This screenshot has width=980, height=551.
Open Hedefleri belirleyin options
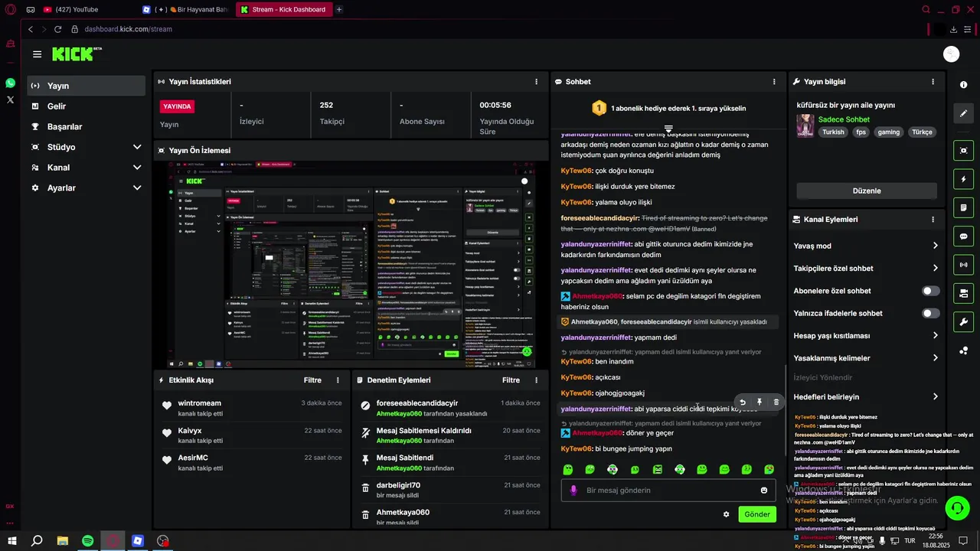pyautogui.click(x=935, y=396)
